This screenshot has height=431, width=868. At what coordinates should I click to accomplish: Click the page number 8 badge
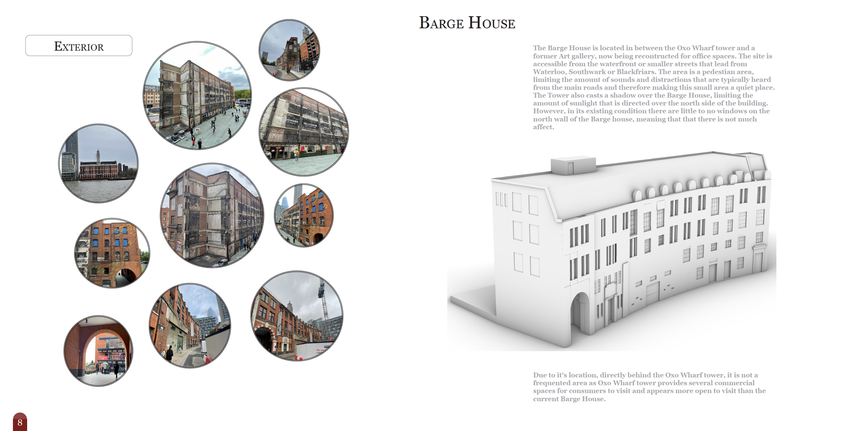pos(20,422)
